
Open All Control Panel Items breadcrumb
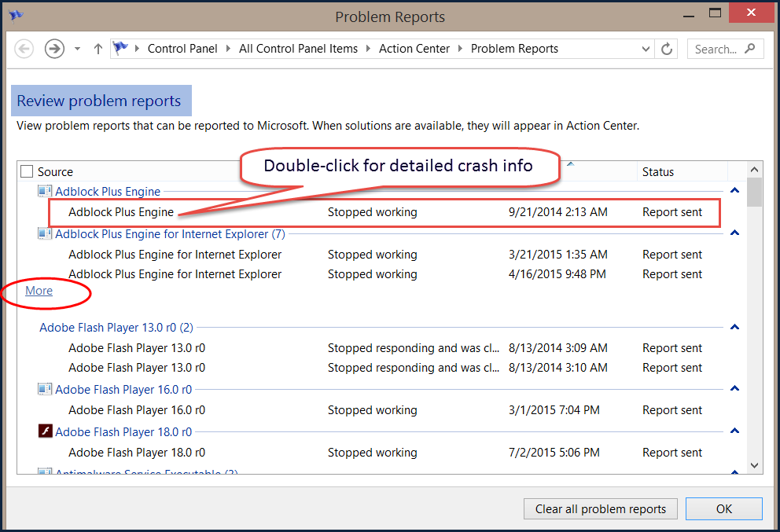pos(298,49)
